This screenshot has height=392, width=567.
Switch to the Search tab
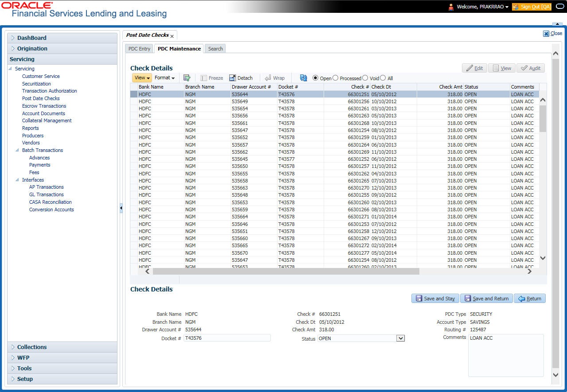click(215, 49)
